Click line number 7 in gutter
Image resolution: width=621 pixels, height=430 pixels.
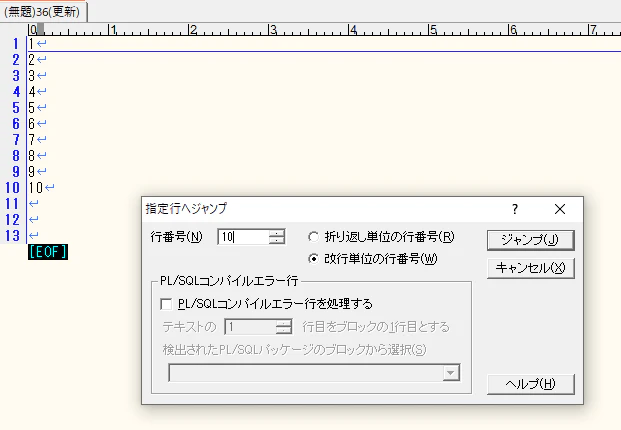coord(16,140)
